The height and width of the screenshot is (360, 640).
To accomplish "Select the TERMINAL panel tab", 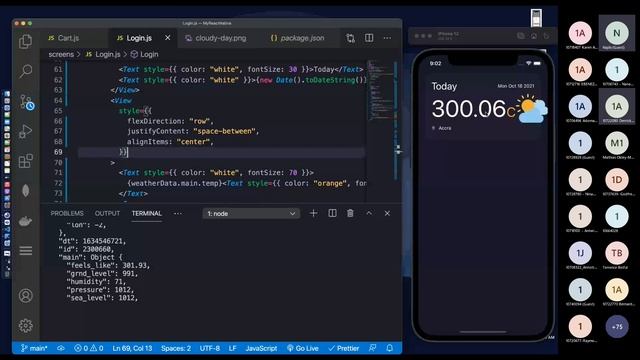I will click(147, 213).
